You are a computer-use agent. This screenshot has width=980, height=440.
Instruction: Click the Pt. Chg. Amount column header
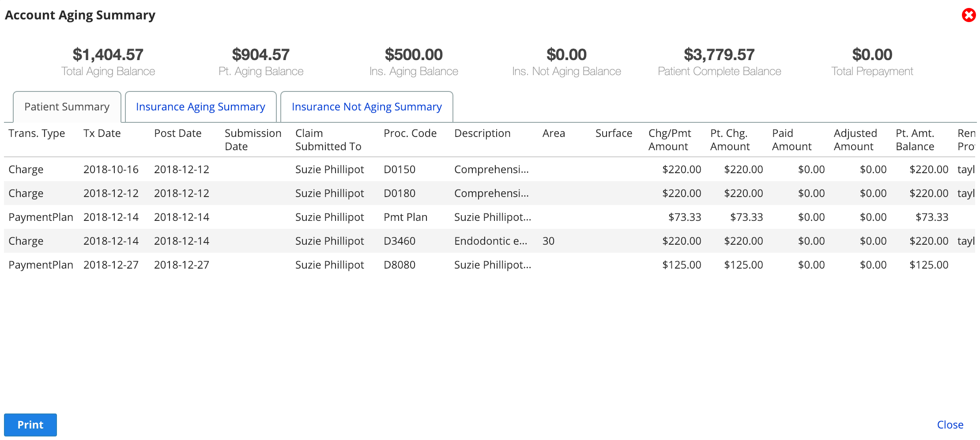pos(730,140)
